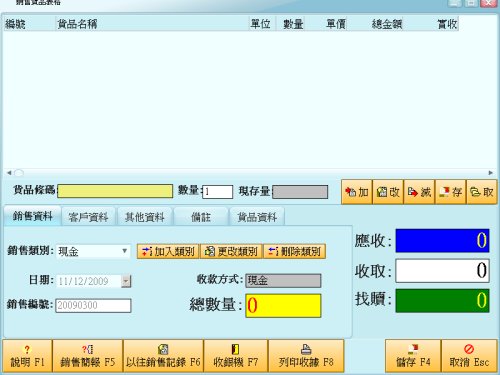Click the 減 remove item button

pos(419,192)
